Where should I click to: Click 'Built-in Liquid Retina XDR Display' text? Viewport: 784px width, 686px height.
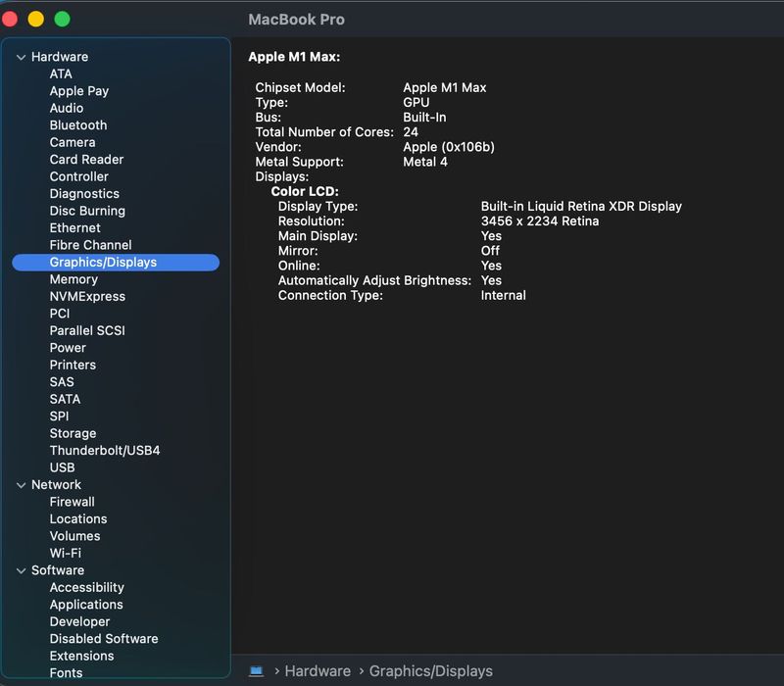[x=581, y=207]
